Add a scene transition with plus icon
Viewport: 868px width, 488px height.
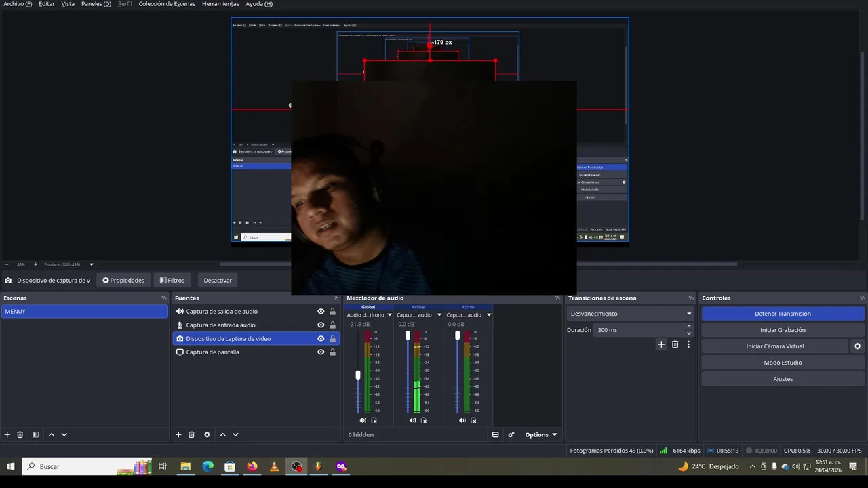pos(661,344)
